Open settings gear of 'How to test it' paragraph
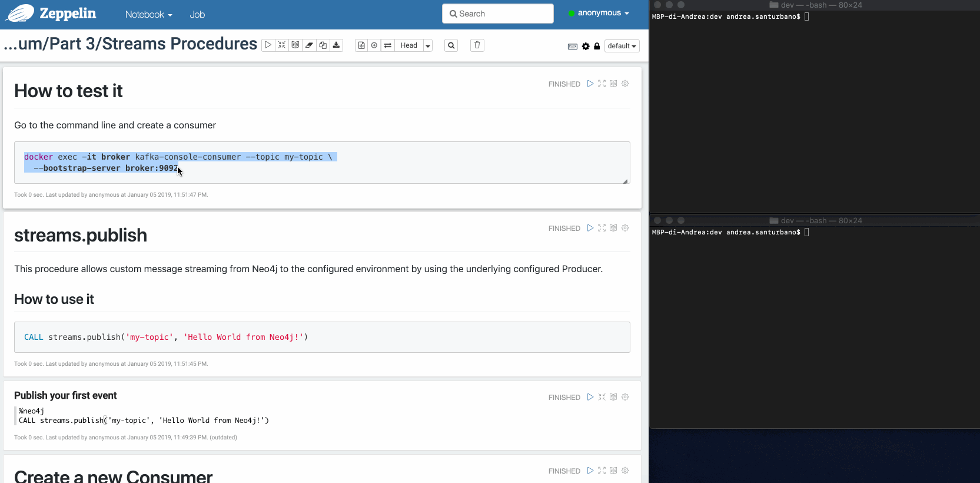 pos(625,84)
